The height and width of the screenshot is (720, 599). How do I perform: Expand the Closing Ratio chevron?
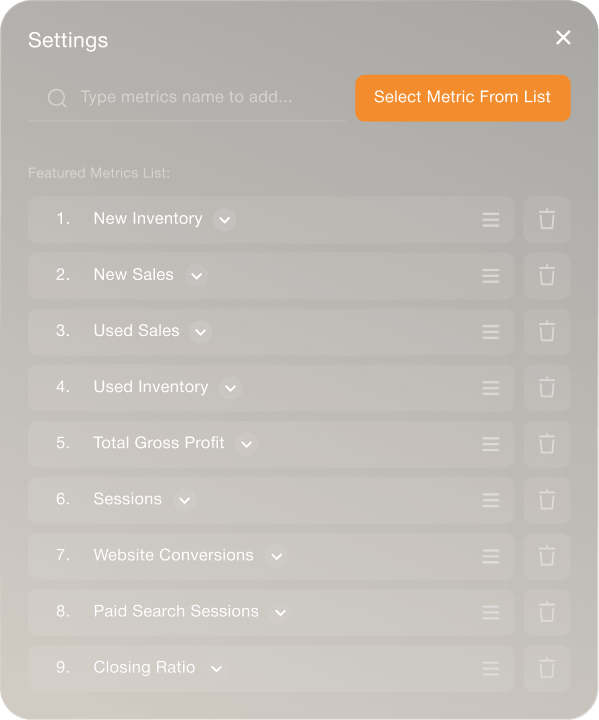(x=217, y=668)
